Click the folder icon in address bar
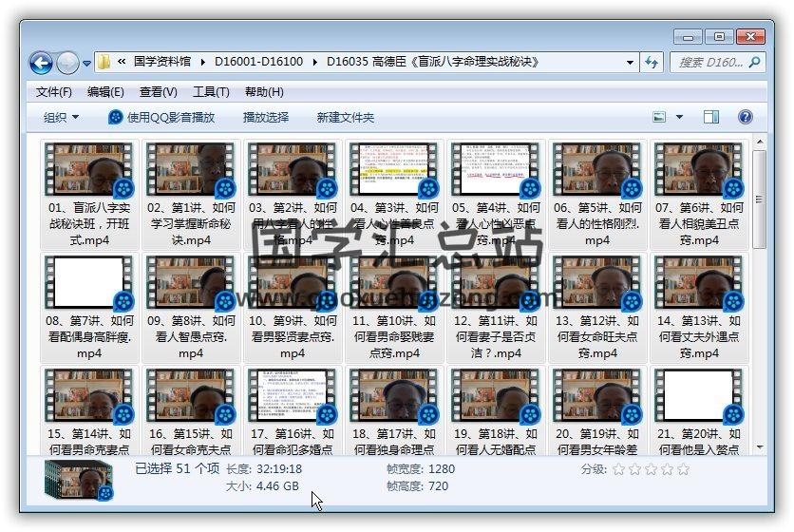This screenshot has width=794, height=532. 105,62
